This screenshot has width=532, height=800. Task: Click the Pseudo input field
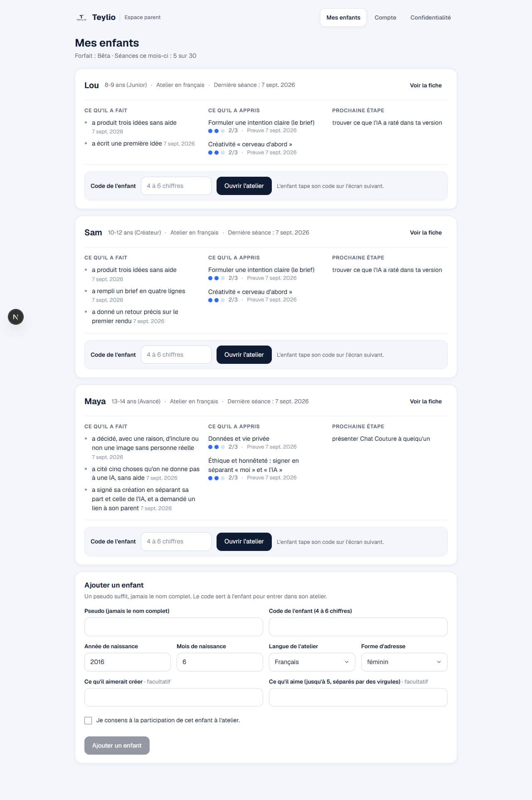[x=174, y=627]
